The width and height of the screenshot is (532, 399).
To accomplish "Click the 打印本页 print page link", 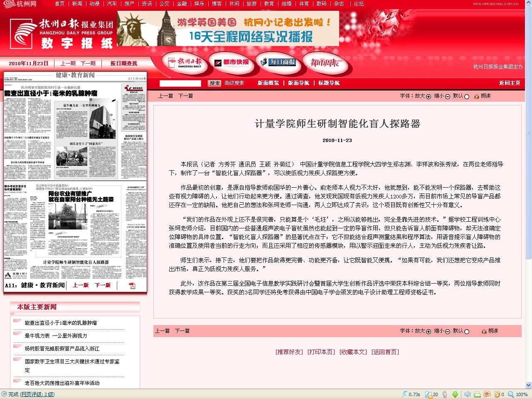I will 321,352.
